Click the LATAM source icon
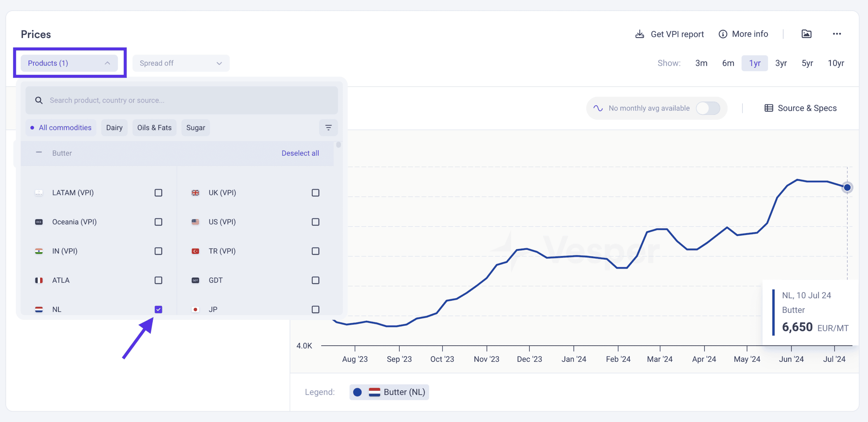The image size is (868, 422). coord(39,193)
